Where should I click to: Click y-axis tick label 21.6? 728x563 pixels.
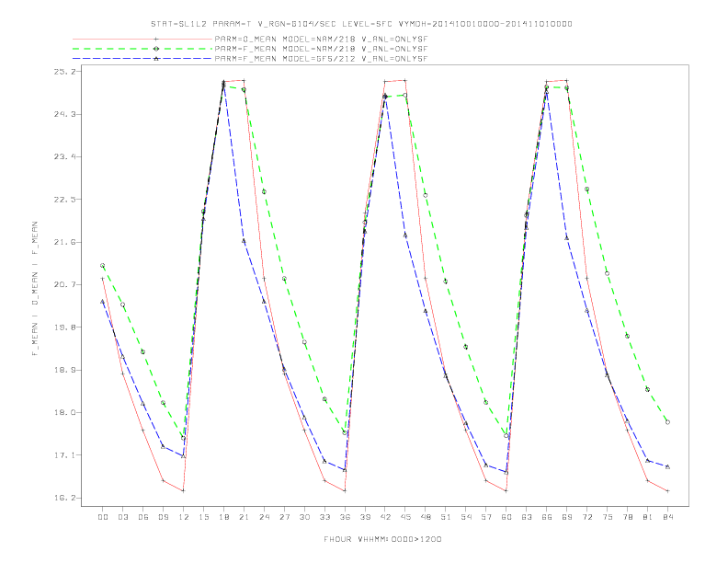64,242
